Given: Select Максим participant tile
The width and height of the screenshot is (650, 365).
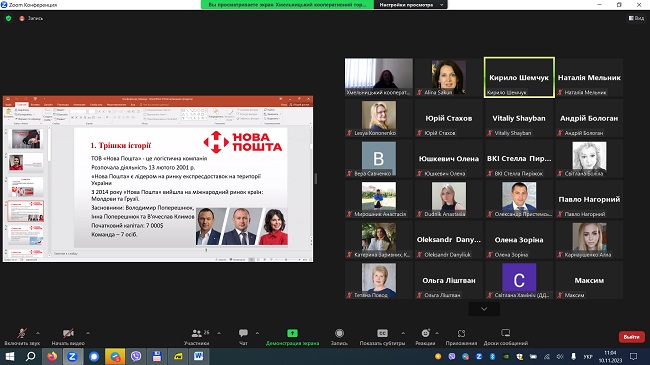Looking at the screenshot, I should (589, 281).
